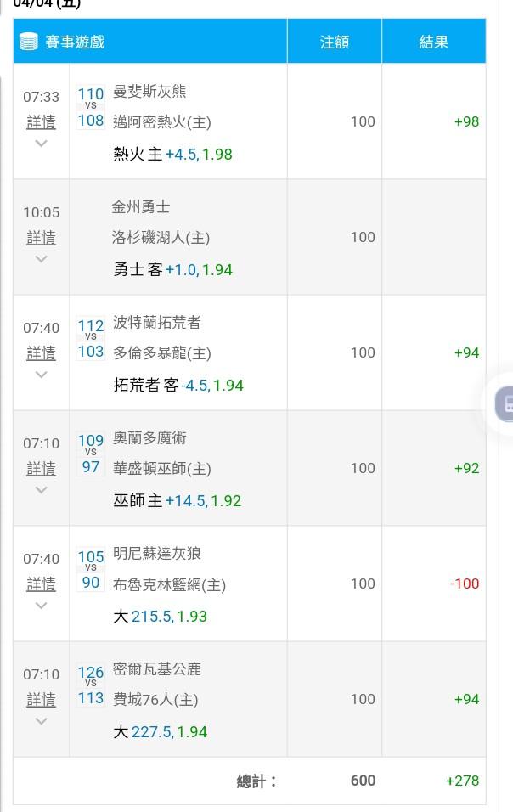Expand chevron under 10:05 詳情
This screenshot has width=513, height=812.
(41, 259)
